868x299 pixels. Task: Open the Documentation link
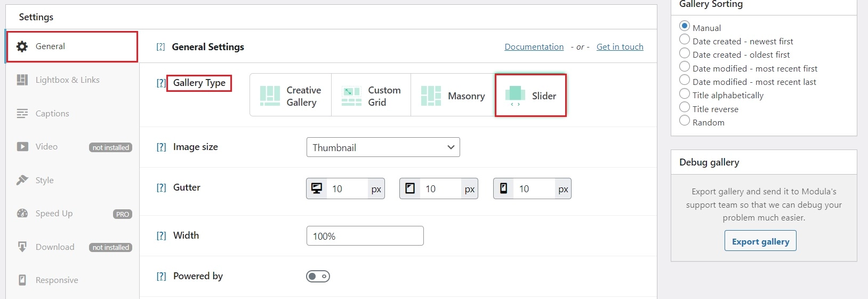[x=534, y=47]
